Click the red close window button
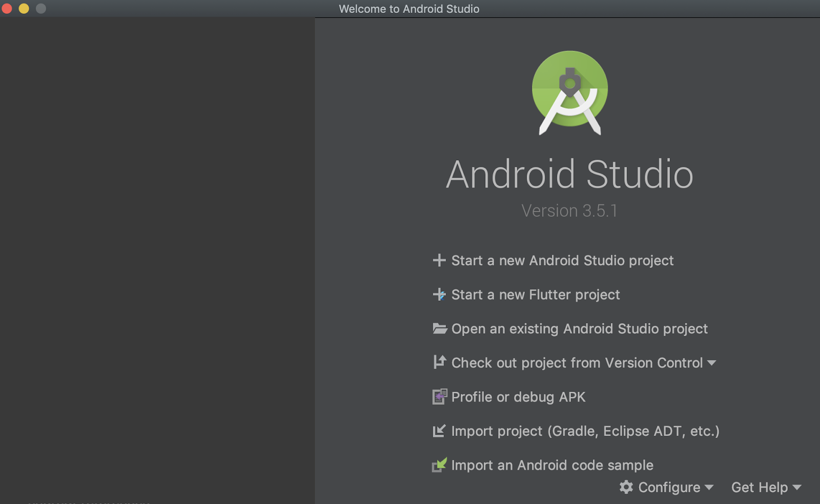This screenshot has height=504, width=820. pos(7,8)
